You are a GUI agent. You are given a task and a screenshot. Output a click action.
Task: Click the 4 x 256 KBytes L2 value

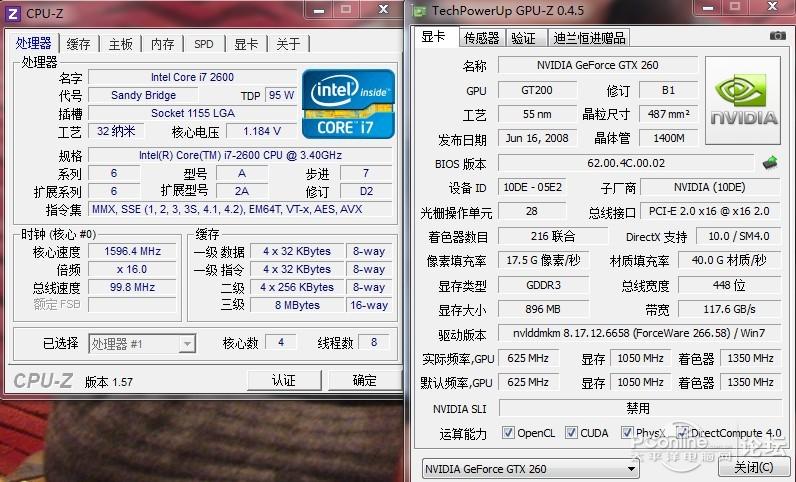tap(297, 287)
